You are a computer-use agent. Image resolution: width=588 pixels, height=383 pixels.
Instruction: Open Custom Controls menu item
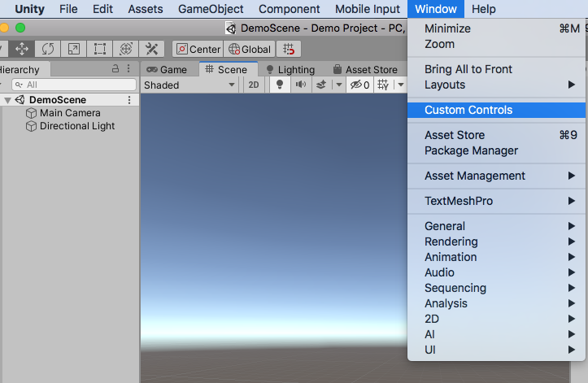[x=496, y=110]
